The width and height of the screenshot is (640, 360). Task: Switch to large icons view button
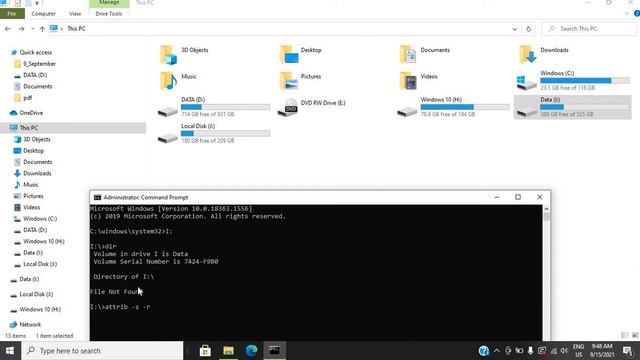pos(635,335)
